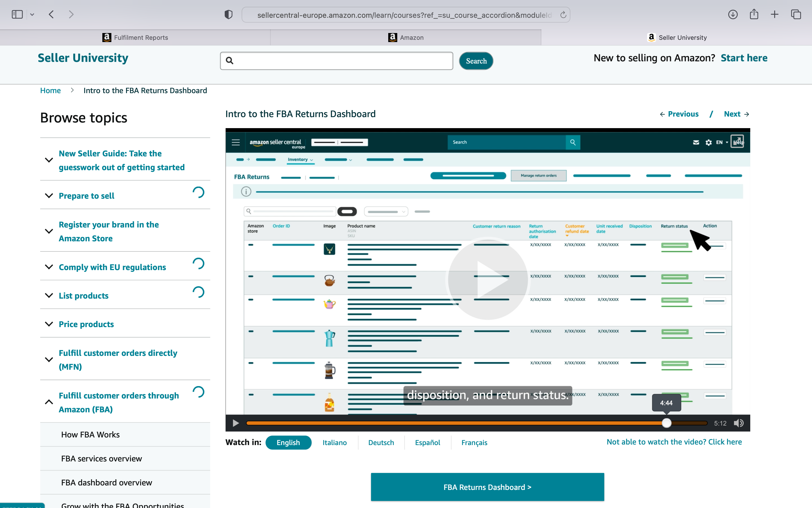Show the tab overview icon
812x508 pixels.
coord(796,14)
